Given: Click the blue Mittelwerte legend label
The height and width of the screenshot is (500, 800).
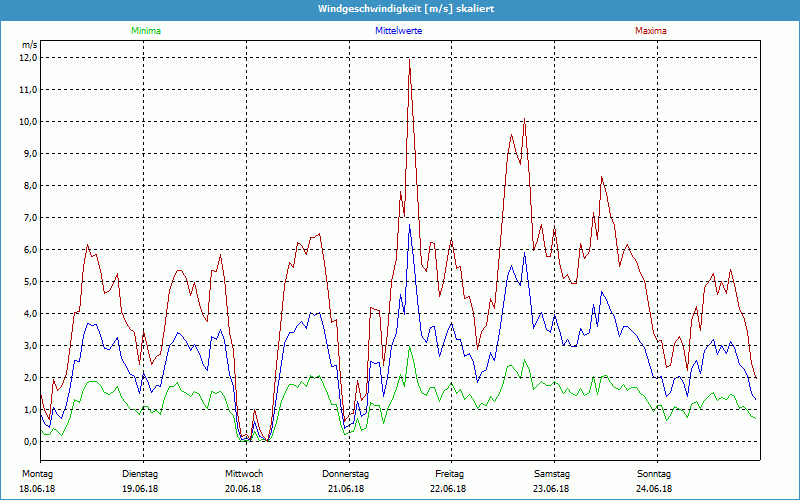Looking at the screenshot, I should [x=398, y=31].
